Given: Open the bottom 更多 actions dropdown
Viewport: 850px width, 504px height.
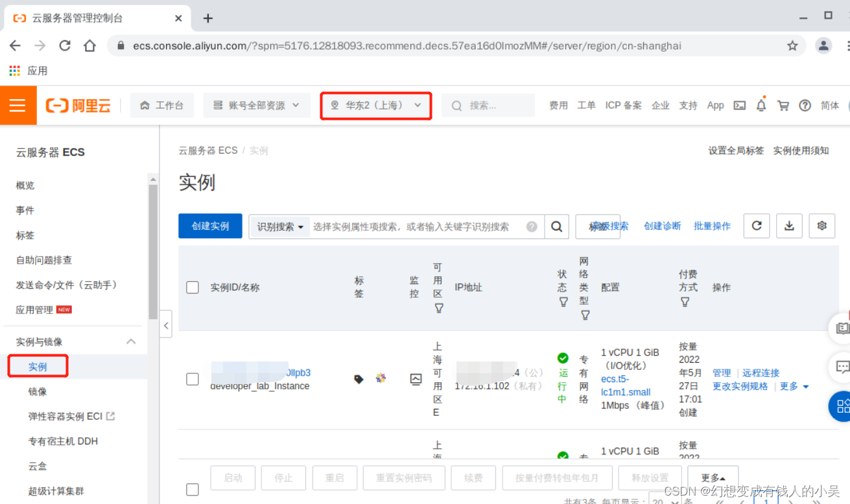Looking at the screenshot, I should pos(713,478).
